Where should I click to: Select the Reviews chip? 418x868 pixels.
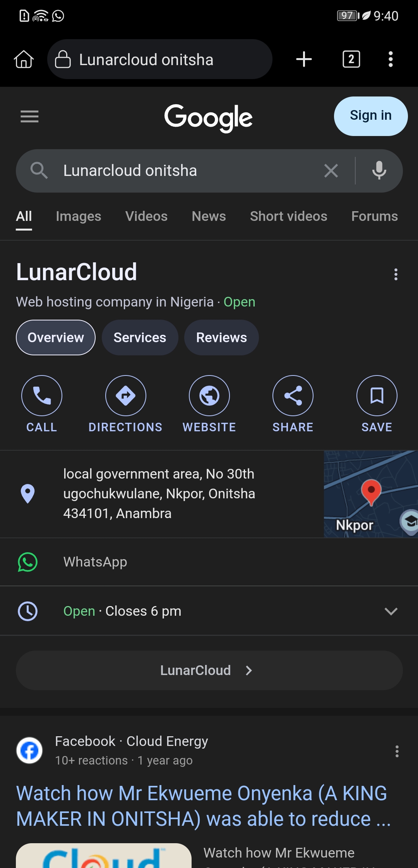click(221, 338)
